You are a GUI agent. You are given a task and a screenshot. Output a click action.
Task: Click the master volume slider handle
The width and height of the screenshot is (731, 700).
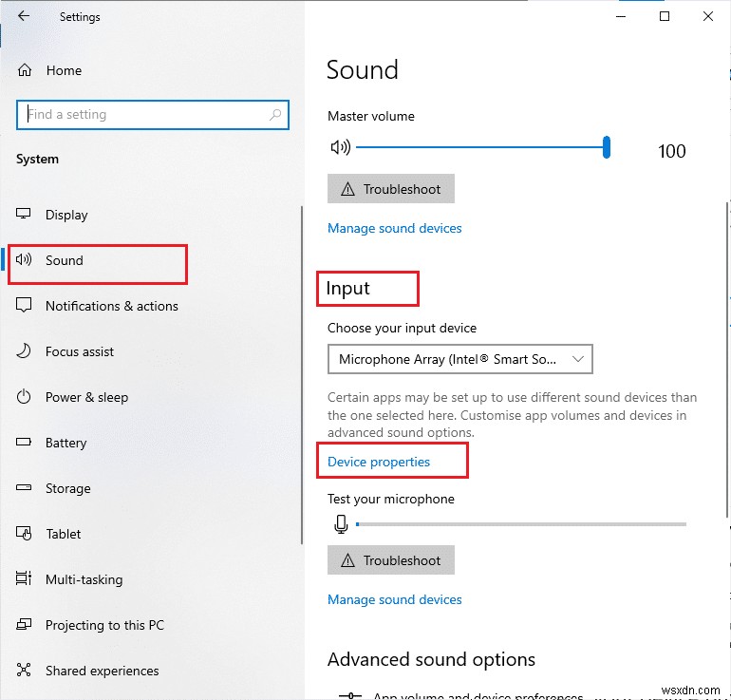[607, 147]
